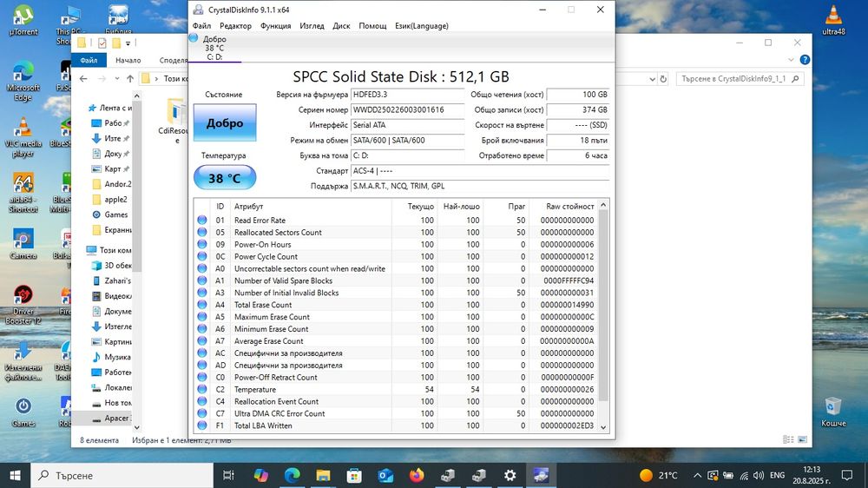Expand the address bar history dropdown

click(652, 79)
